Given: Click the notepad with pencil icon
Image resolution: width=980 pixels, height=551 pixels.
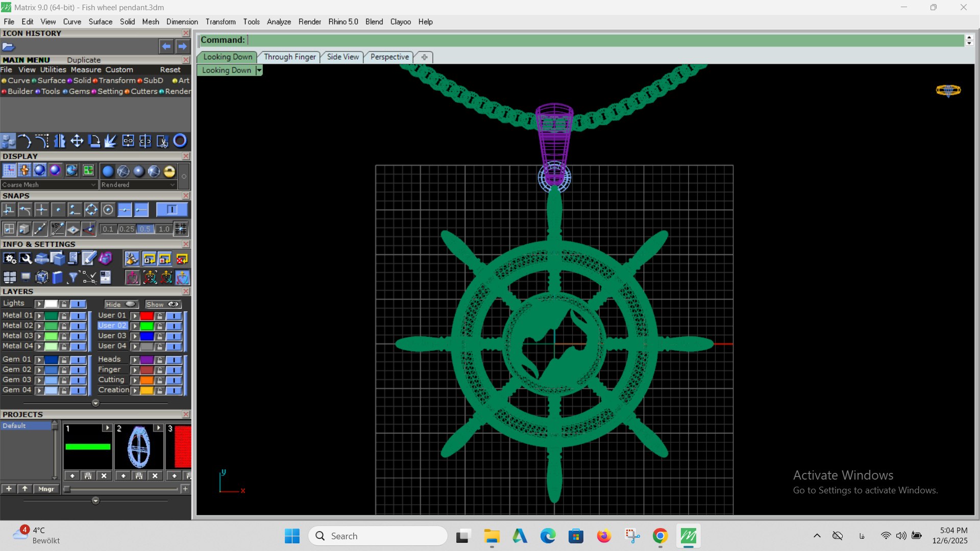Looking at the screenshot, I should [89, 259].
